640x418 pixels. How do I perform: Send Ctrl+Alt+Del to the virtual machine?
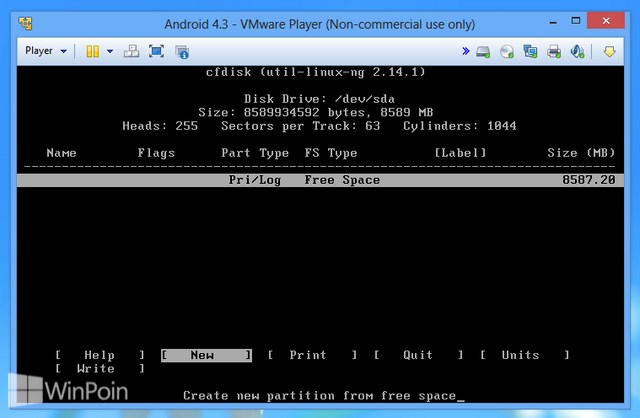[x=131, y=51]
